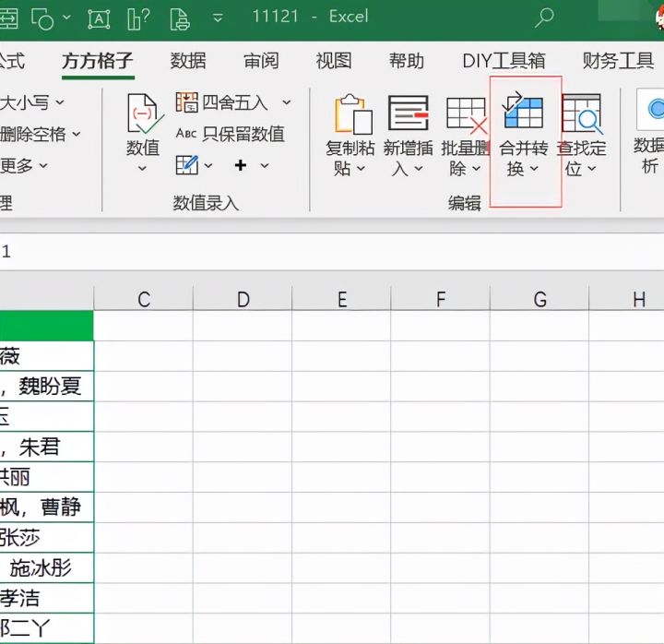Select the cell containing 张莎
Viewport: 664px width, 644px height.
[47, 537]
